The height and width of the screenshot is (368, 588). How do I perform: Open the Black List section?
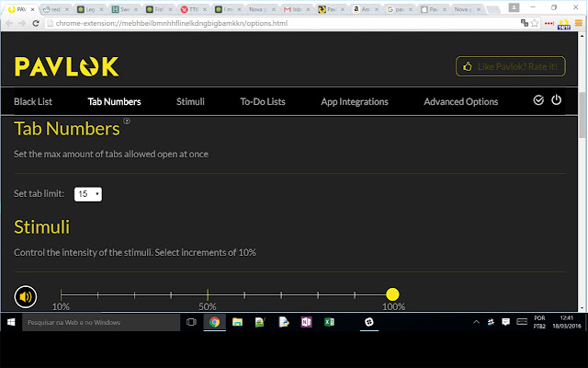[x=33, y=101]
